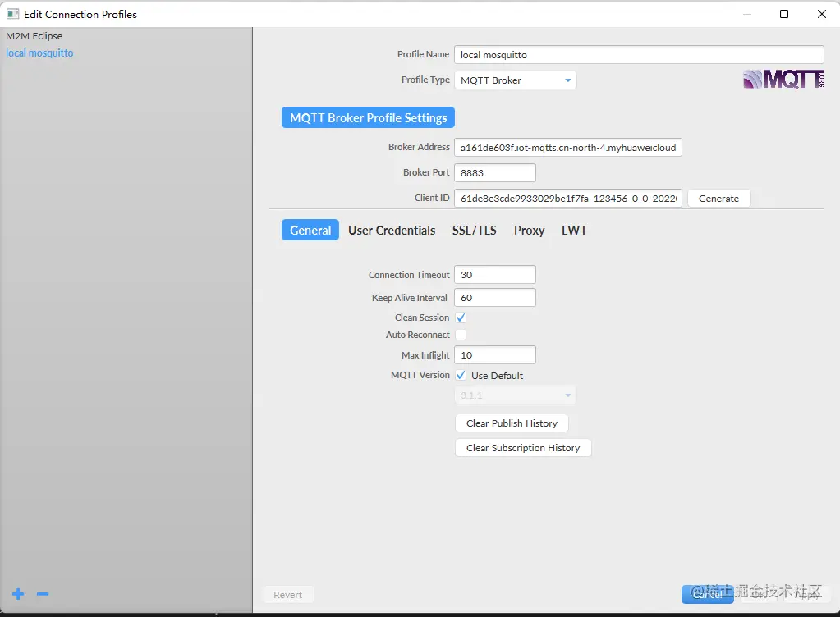Image resolution: width=840 pixels, height=617 pixels.
Task: Click the Revert button
Action: tap(287, 595)
